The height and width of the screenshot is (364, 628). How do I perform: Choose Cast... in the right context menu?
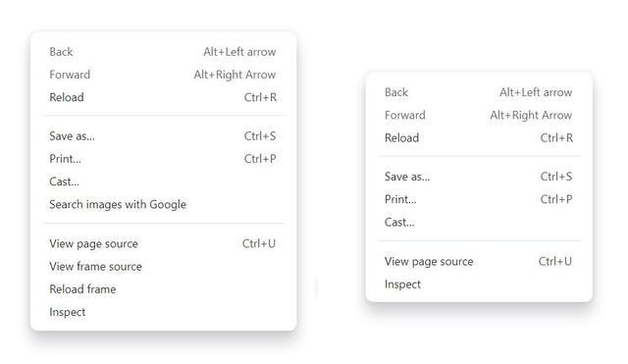479,223
